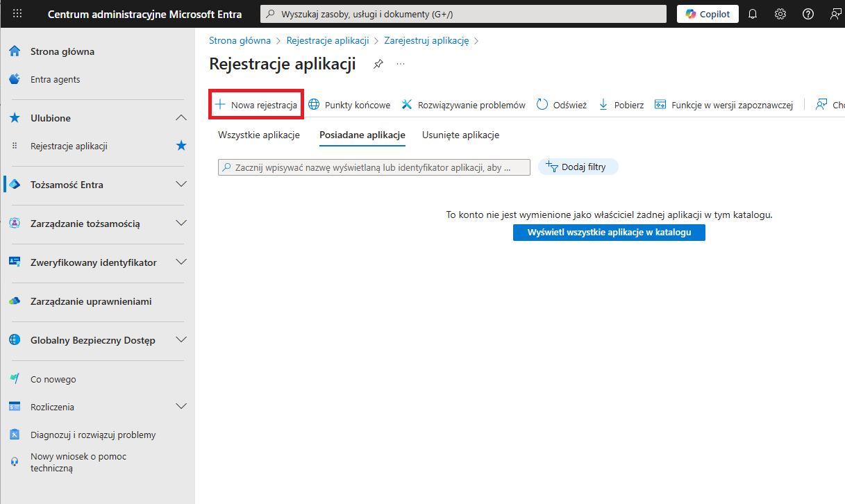Click the help question mark icon
This screenshot has width=845, height=504.
[x=808, y=14]
